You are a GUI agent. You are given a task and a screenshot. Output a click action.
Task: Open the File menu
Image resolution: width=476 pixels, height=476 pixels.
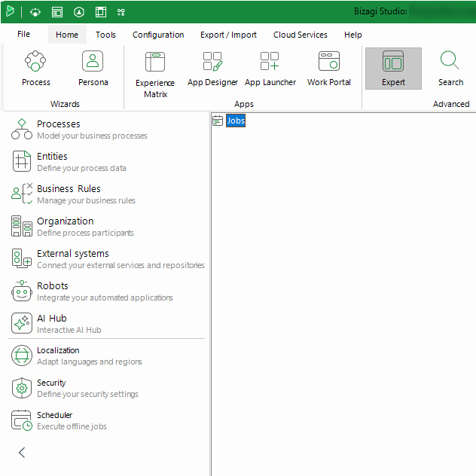[23, 34]
